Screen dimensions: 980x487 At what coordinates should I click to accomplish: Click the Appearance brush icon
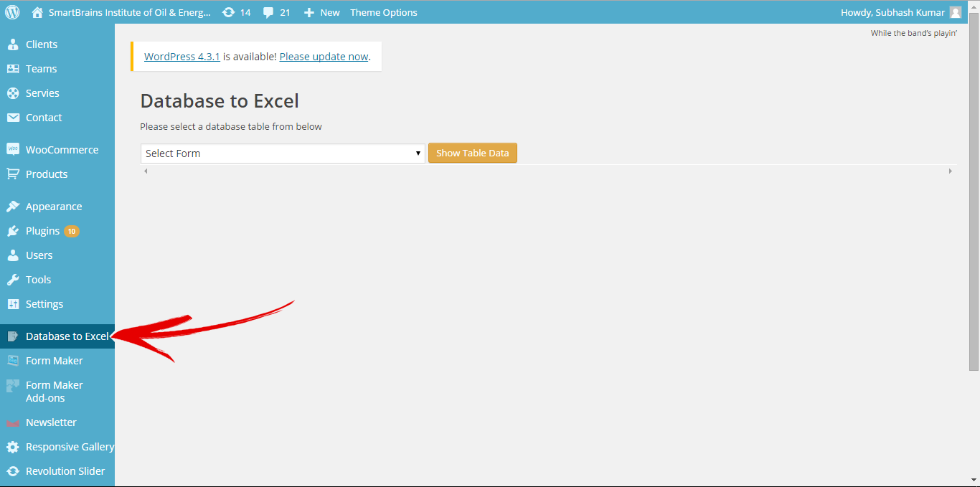(13, 207)
